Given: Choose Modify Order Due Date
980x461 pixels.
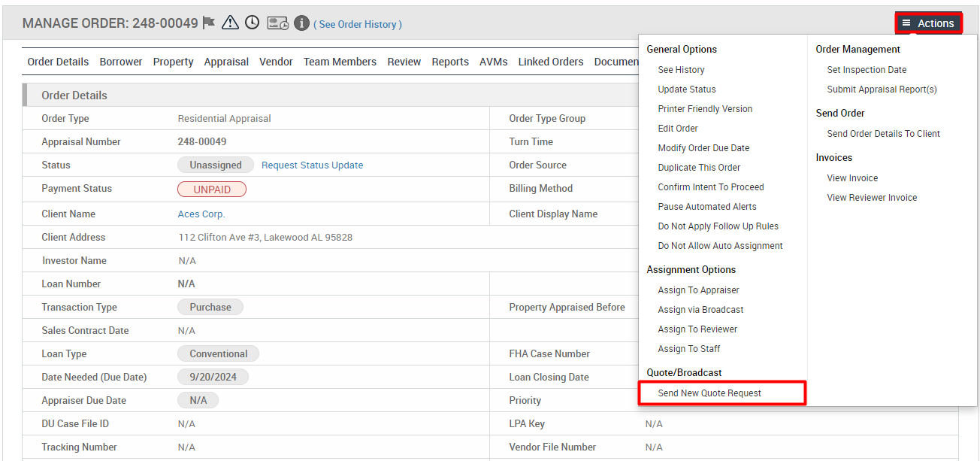Looking at the screenshot, I should pos(703,148).
